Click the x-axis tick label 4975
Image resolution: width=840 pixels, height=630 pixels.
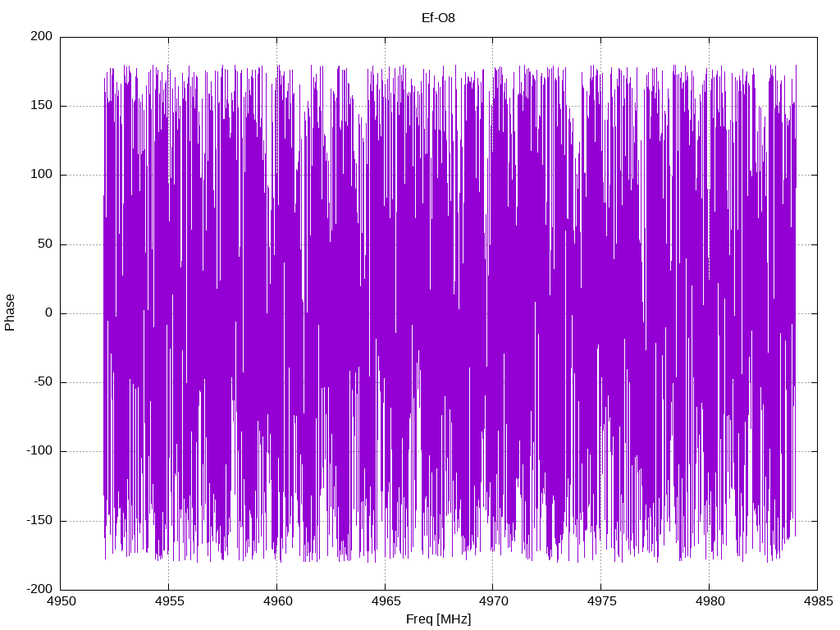601,601
